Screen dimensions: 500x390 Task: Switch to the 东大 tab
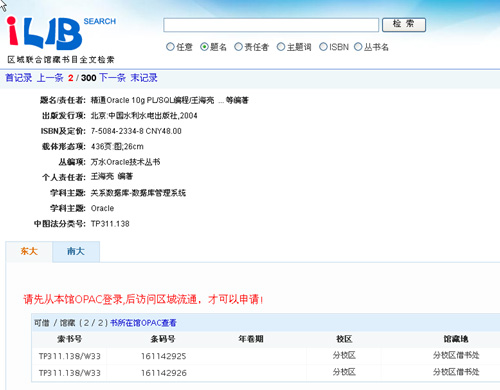click(x=29, y=251)
